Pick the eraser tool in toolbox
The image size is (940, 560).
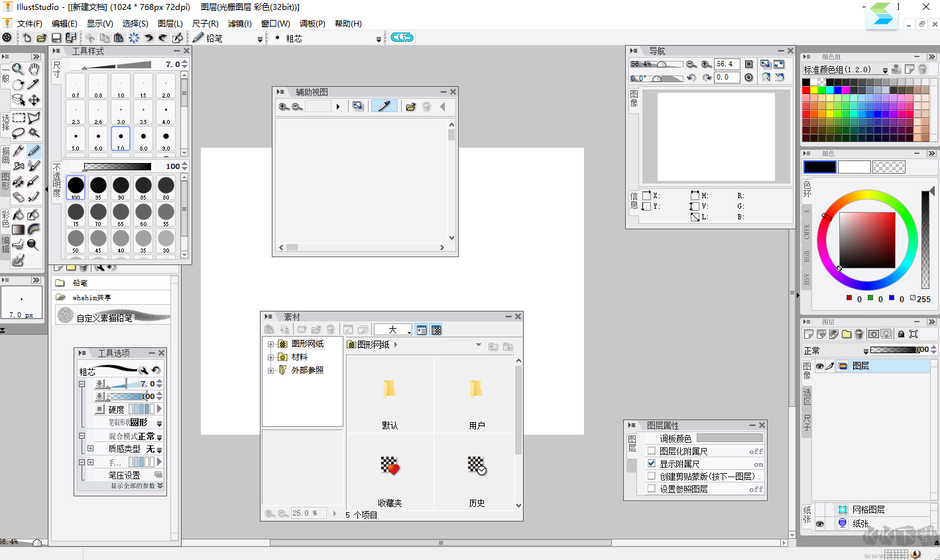(x=18, y=197)
